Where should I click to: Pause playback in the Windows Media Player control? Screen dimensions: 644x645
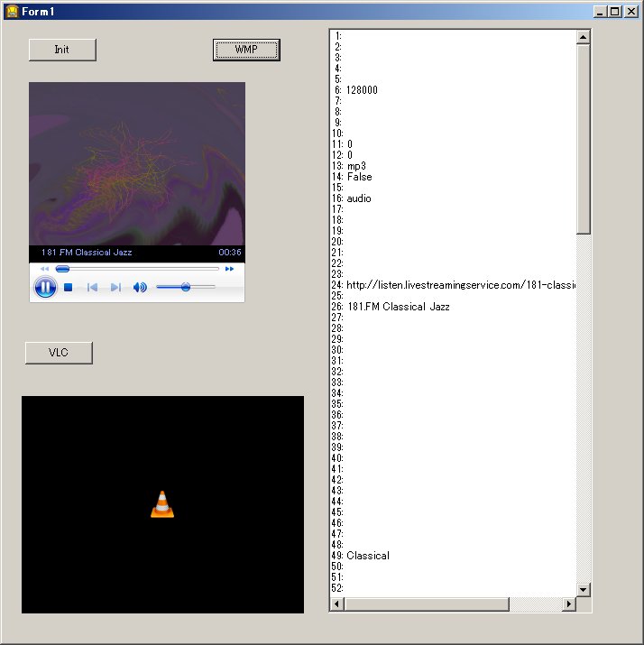(45, 287)
